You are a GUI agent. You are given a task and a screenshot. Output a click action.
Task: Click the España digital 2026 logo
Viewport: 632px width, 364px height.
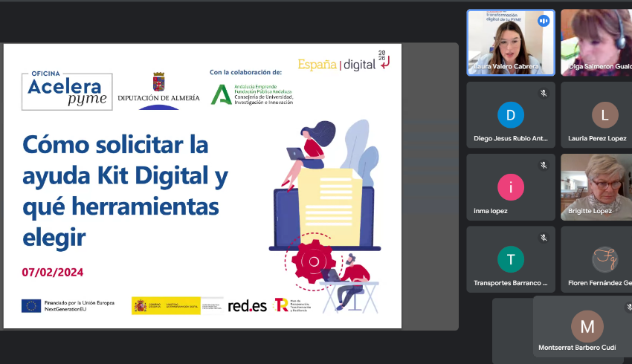(x=344, y=61)
